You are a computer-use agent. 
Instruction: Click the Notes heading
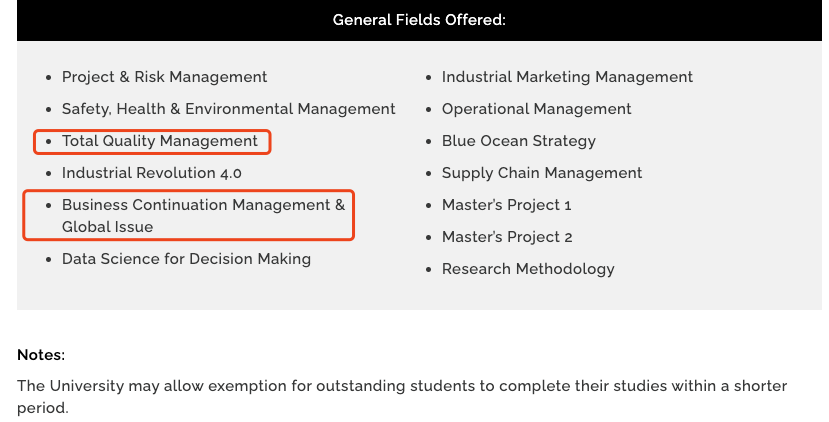[x=41, y=355]
